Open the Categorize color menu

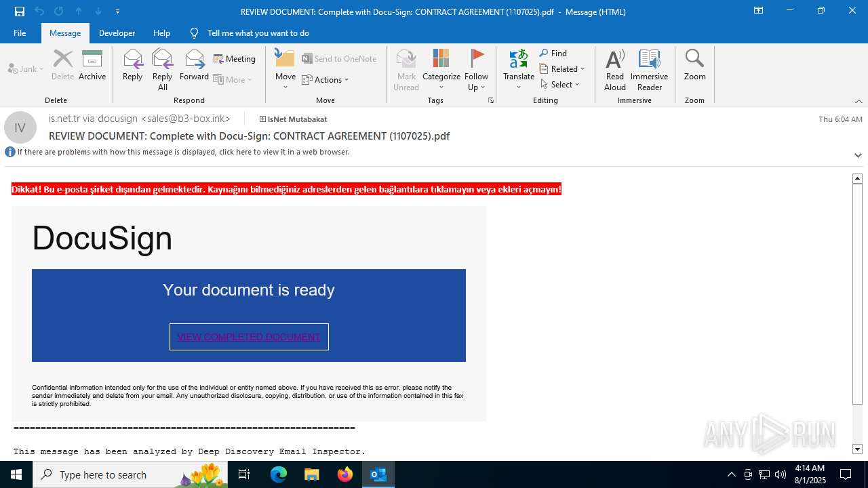[x=441, y=70]
